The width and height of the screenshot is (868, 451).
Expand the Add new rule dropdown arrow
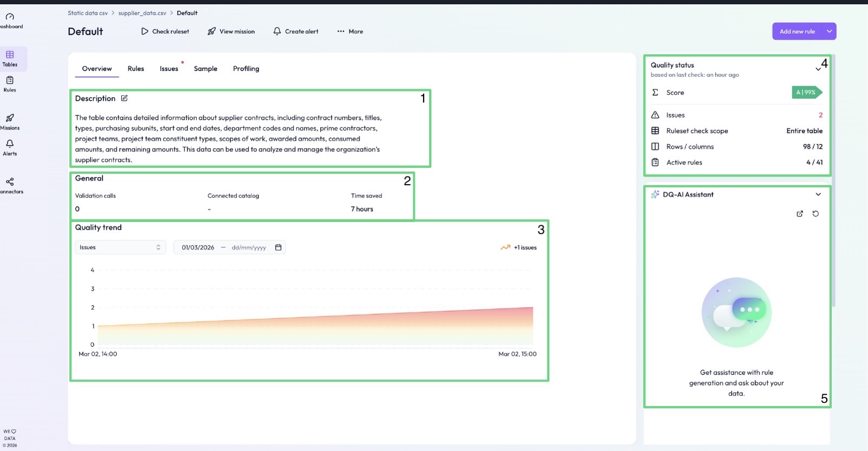click(x=829, y=31)
